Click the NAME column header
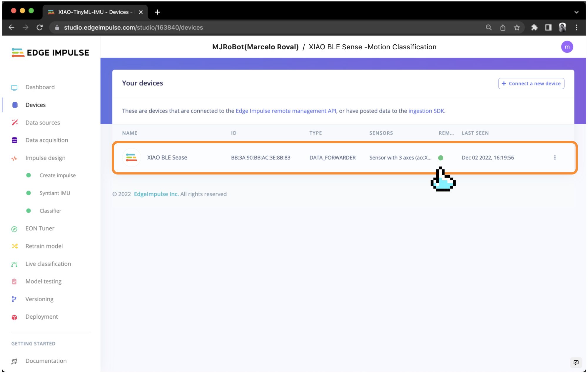Viewport: 588px width, 373px height. [130, 133]
